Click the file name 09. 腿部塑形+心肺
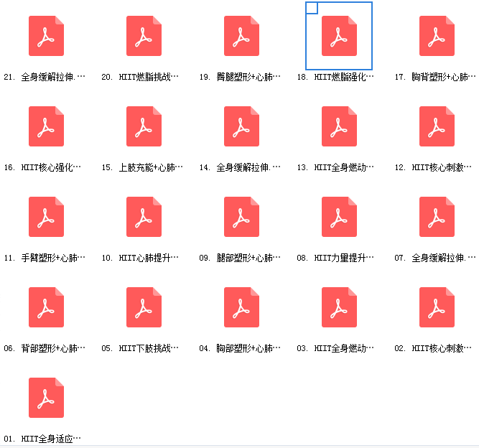 [x=240, y=258]
